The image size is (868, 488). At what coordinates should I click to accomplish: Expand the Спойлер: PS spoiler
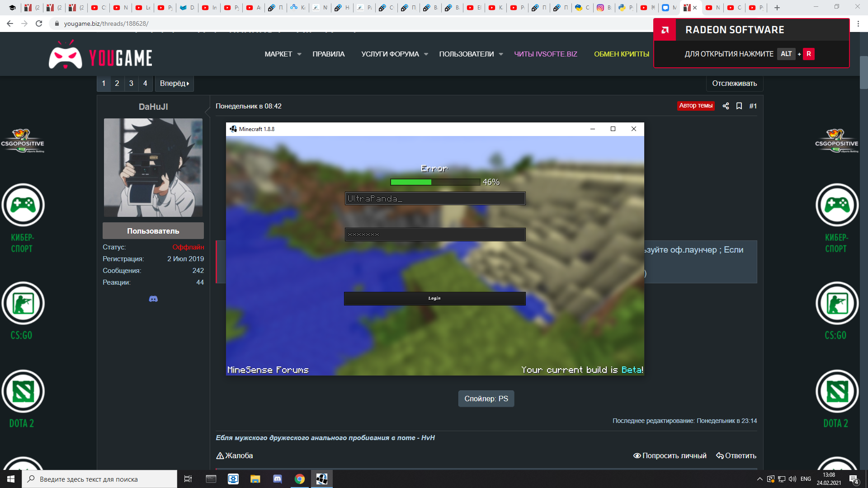pos(486,399)
